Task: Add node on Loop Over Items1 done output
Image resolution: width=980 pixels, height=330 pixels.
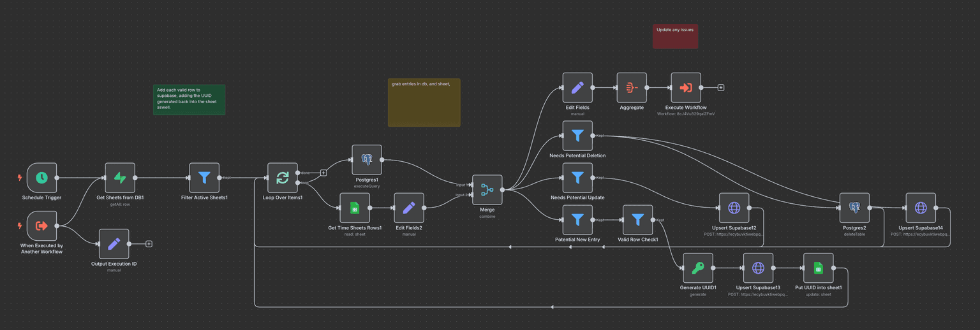Action: pos(323,172)
